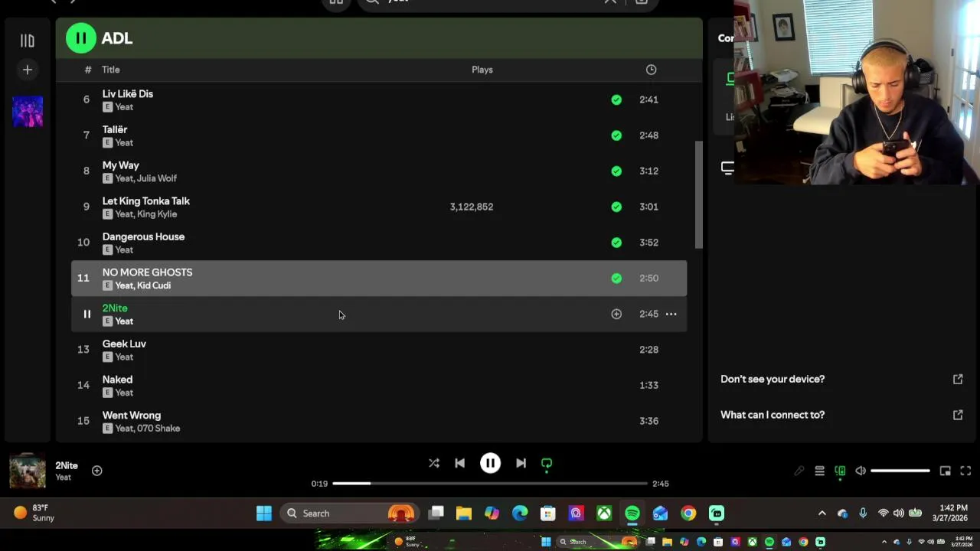Screen dimensions: 980x551
Task: Open artist Julia Wolf under My Way
Action: [157, 178]
